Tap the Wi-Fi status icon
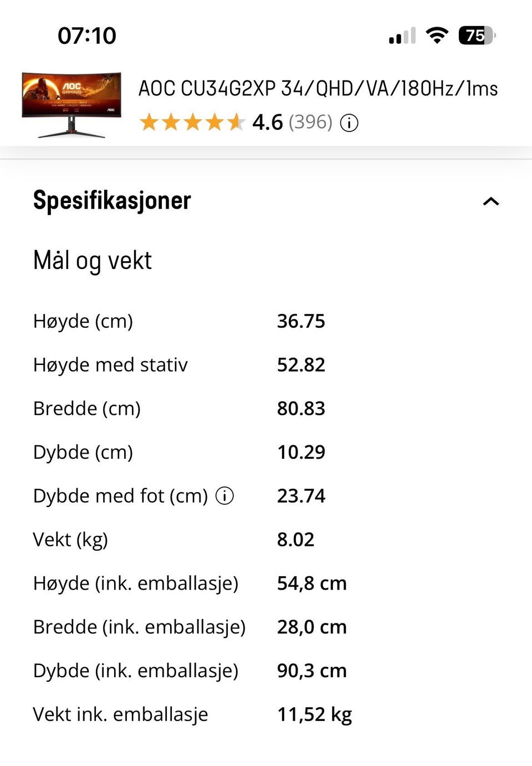Image resolution: width=532 pixels, height=766 pixels. point(437,35)
